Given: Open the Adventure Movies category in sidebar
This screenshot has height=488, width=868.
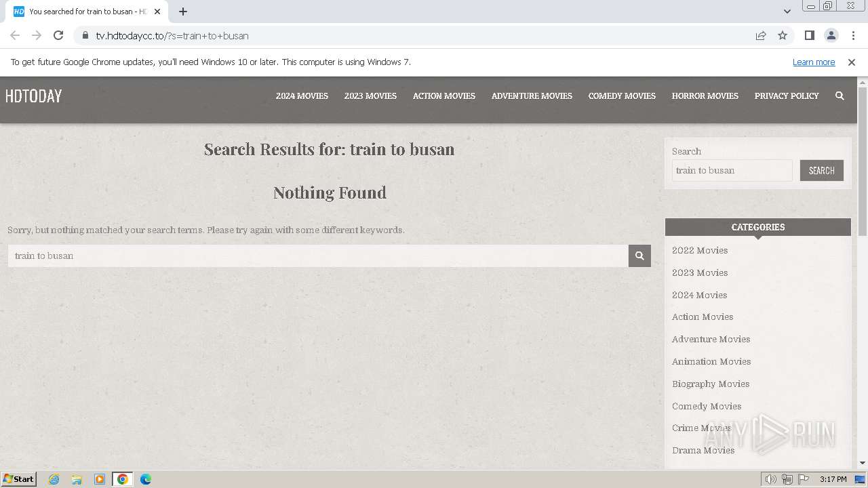Looking at the screenshot, I should (711, 339).
